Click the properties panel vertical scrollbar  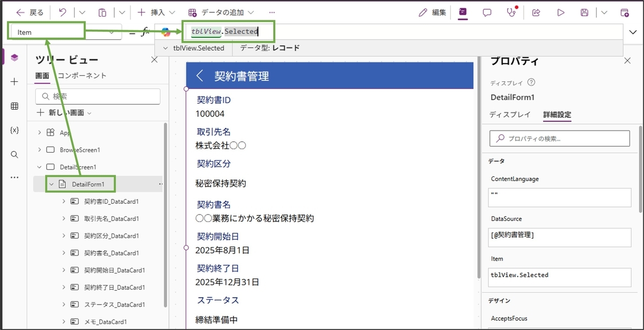click(640, 169)
